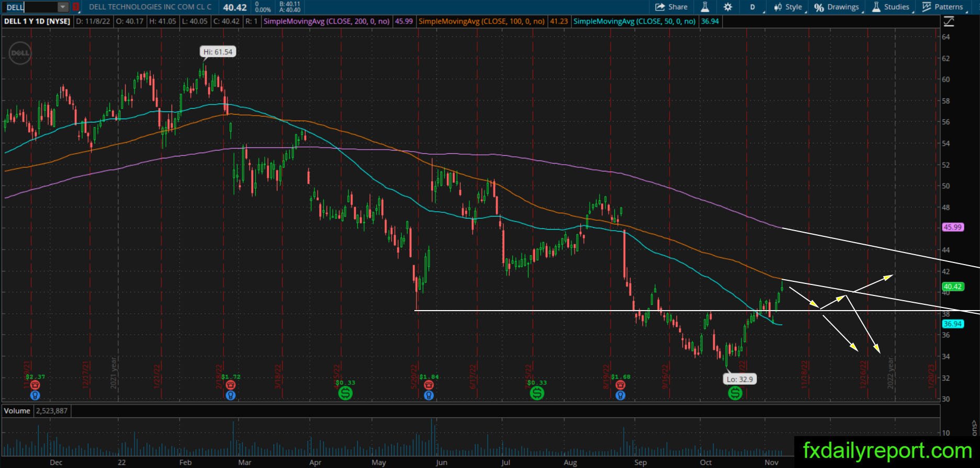Click the L: 40.05 low value
The height and width of the screenshot is (468, 980).
point(195,21)
